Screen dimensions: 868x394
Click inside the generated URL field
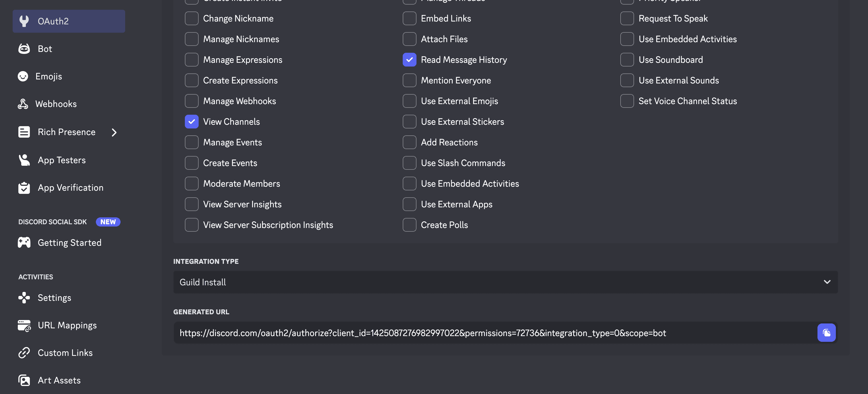click(x=472, y=333)
